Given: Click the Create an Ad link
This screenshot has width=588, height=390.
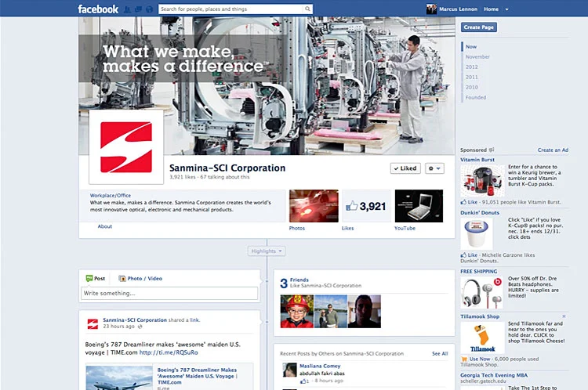Looking at the screenshot, I should [553, 150].
